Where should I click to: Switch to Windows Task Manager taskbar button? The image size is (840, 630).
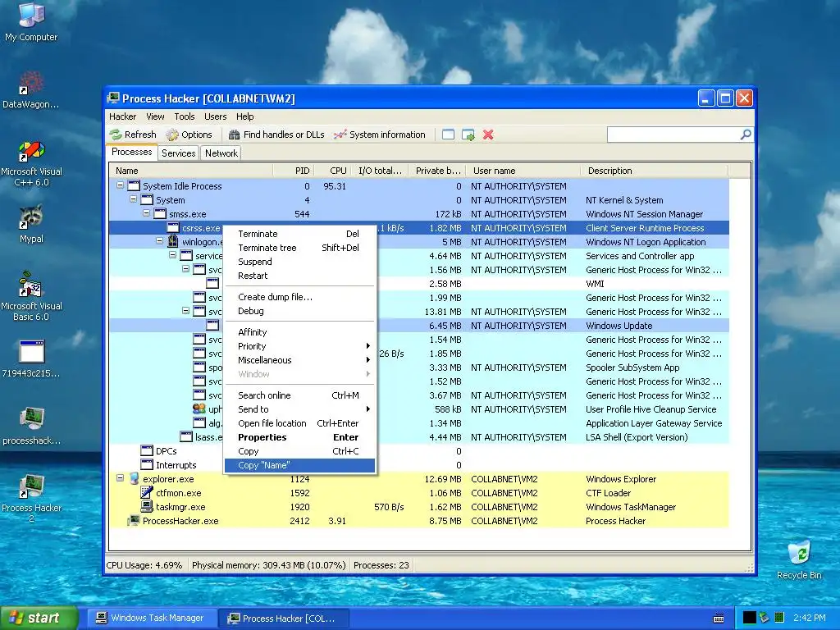point(151,618)
